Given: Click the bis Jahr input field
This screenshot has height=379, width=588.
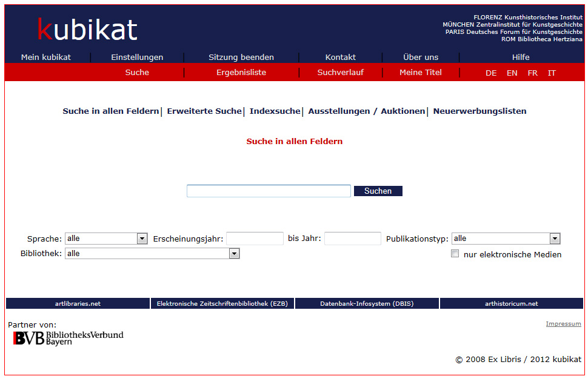Looking at the screenshot, I should coord(352,239).
